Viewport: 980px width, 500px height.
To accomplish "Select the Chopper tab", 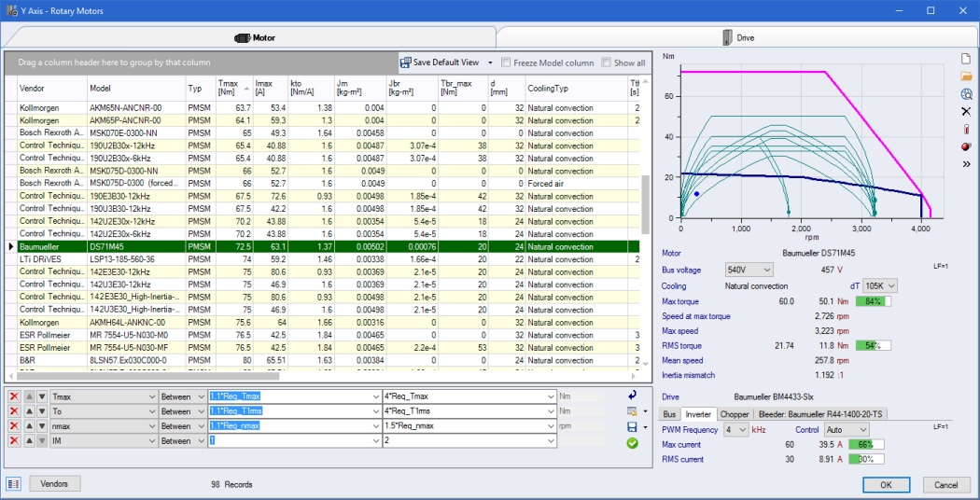I will (734, 414).
